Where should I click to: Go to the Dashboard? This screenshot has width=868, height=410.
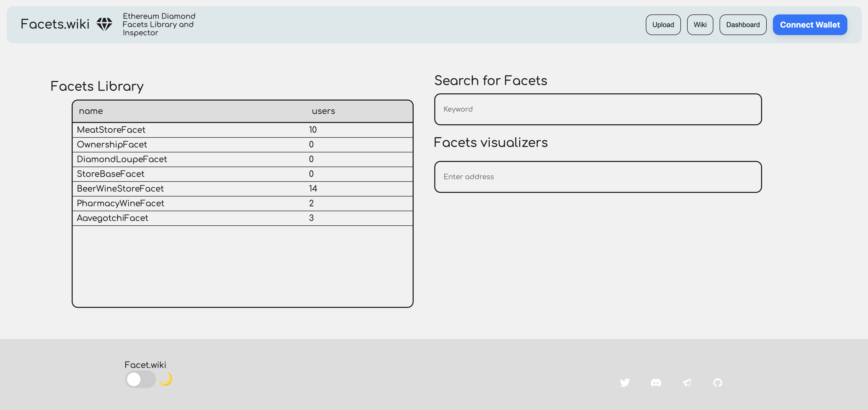point(742,24)
